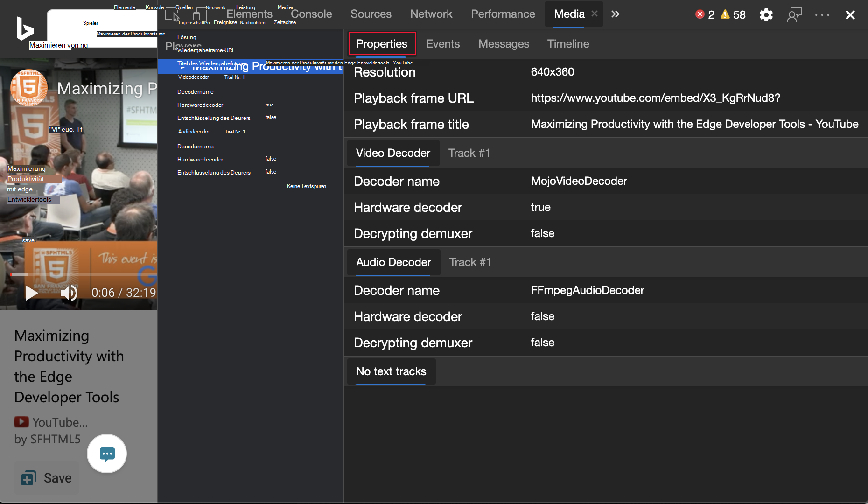The width and height of the screenshot is (868, 504).
Task: Close the Media tab
Action: (x=595, y=14)
